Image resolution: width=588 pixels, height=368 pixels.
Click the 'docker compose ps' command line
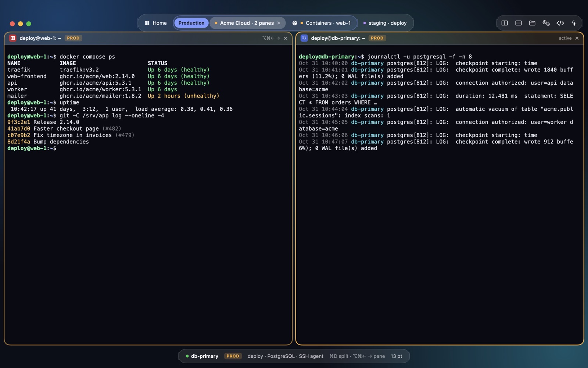coord(87,57)
